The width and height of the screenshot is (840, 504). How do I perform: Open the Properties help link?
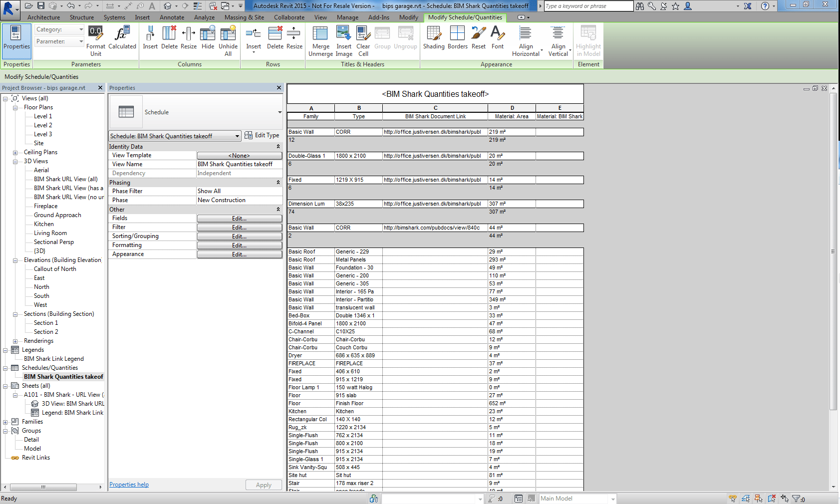pos(129,485)
